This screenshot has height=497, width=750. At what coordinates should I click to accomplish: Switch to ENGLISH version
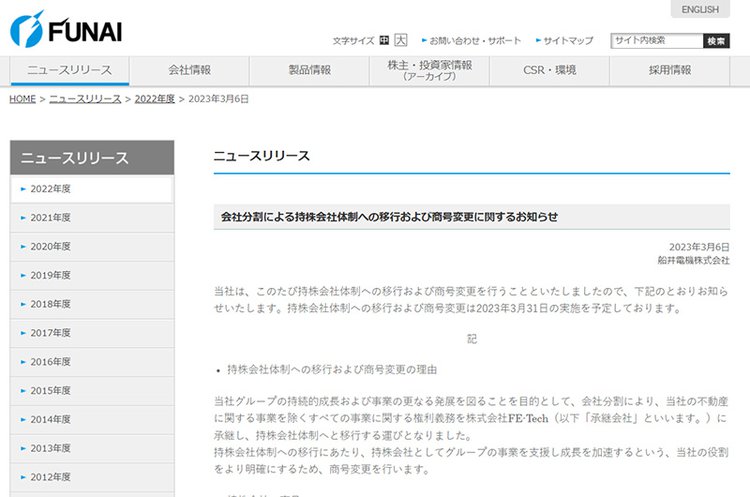699,10
